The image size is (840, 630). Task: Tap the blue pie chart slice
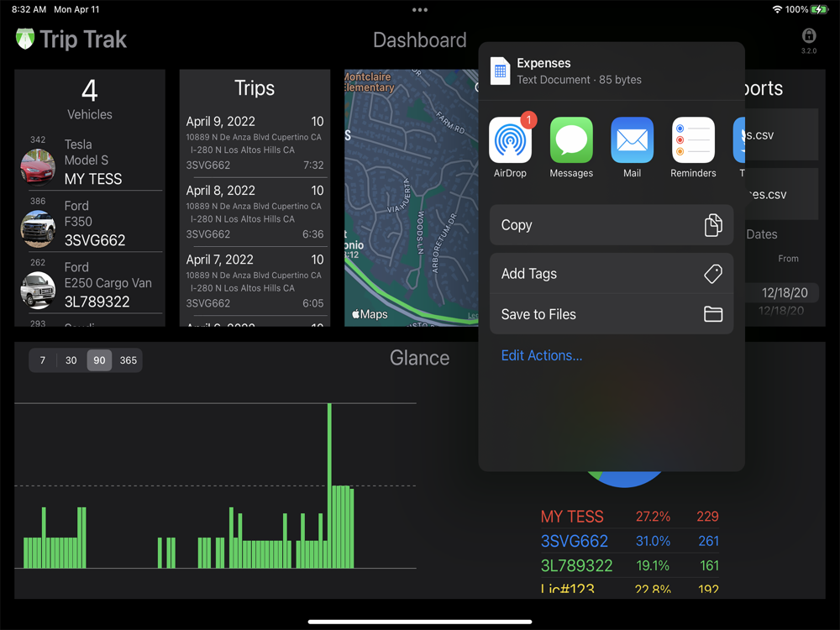(629, 480)
